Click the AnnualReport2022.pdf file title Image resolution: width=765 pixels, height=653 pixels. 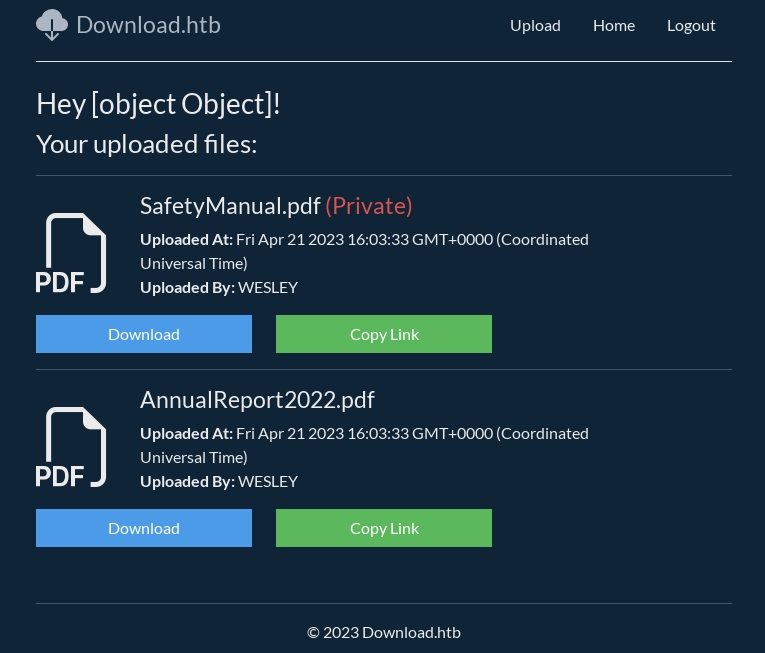257,399
